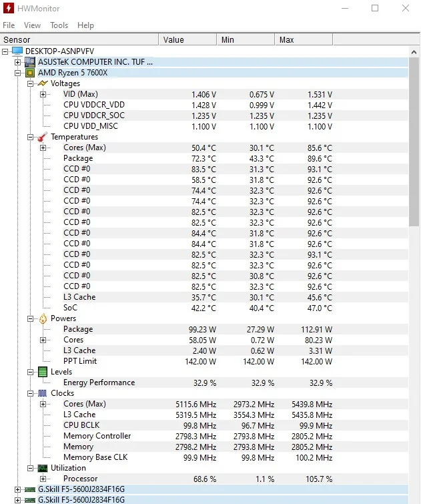Expand the ASUSTeK COMPUTER INC. node
421x504 pixels.
(x=17, y=62)
